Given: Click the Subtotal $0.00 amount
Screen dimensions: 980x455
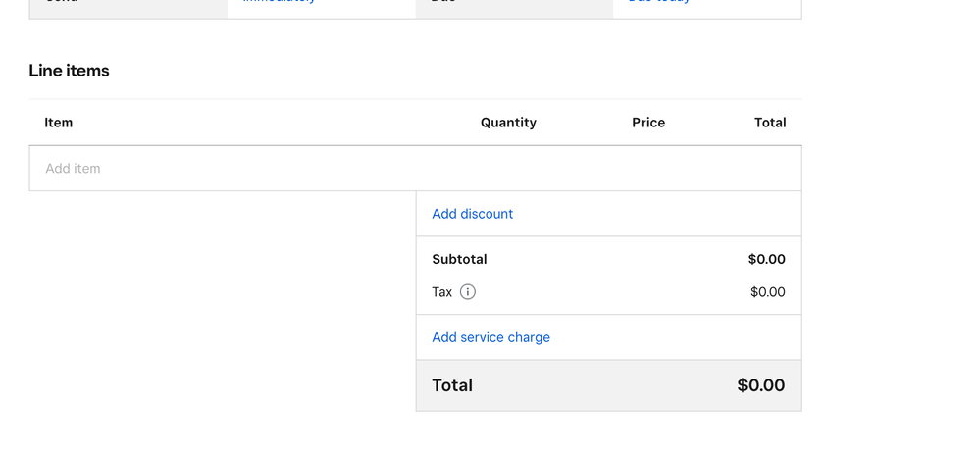Looking at the screenshot, I should pos(766,260).
